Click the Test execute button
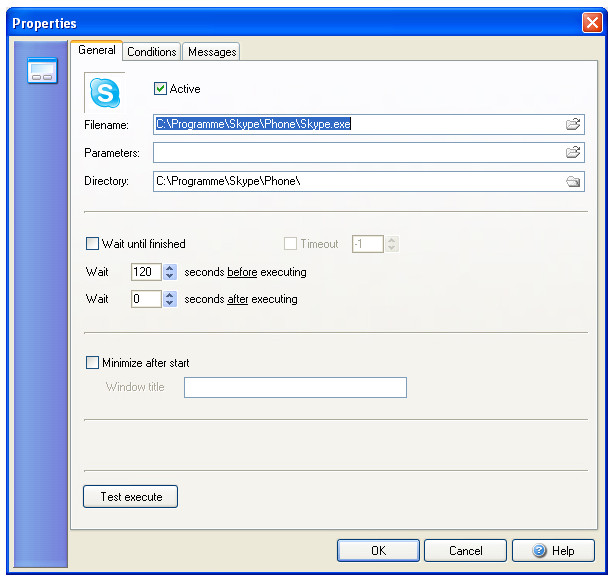Screen dimensions: 613x581 click(131, 497)
